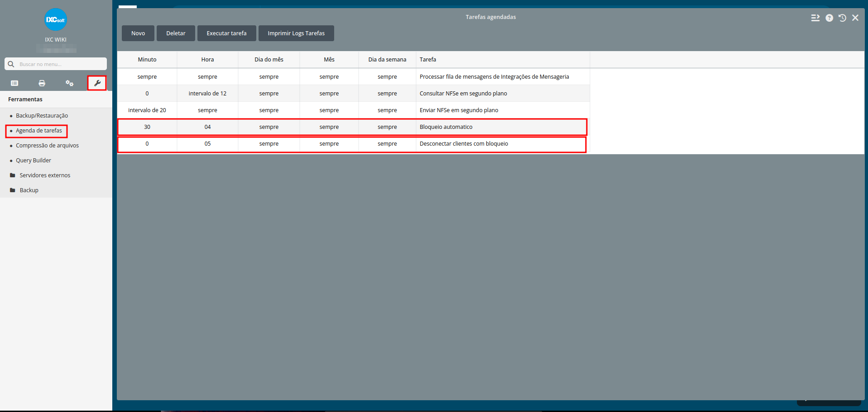
Task: Click the '05' hour cell
Action: click(x=207, y=144)
